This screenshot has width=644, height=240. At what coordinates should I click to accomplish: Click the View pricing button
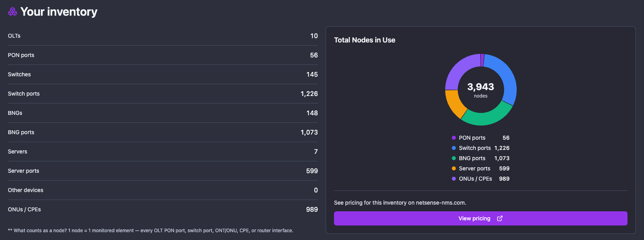480,218
